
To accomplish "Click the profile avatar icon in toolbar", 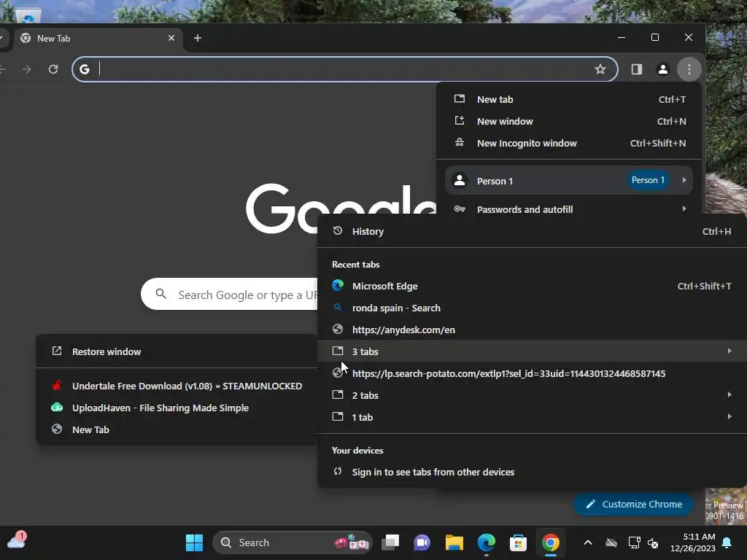I will tap(662, 69).
